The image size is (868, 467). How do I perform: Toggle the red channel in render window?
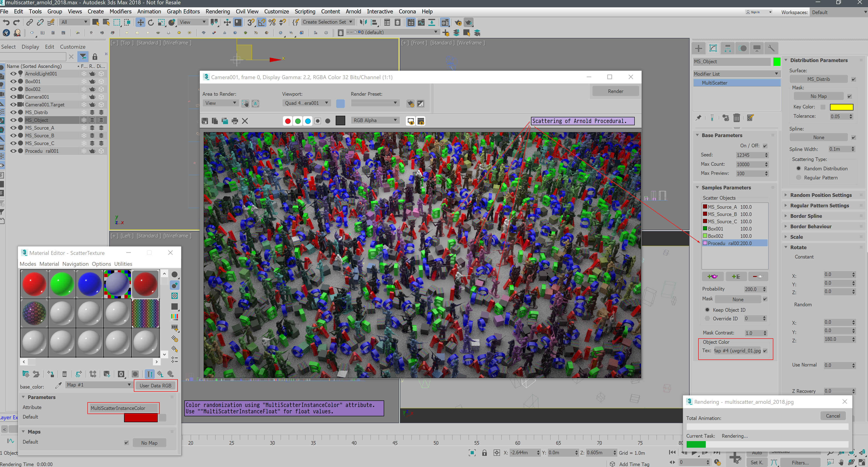[x=288, y=121]
